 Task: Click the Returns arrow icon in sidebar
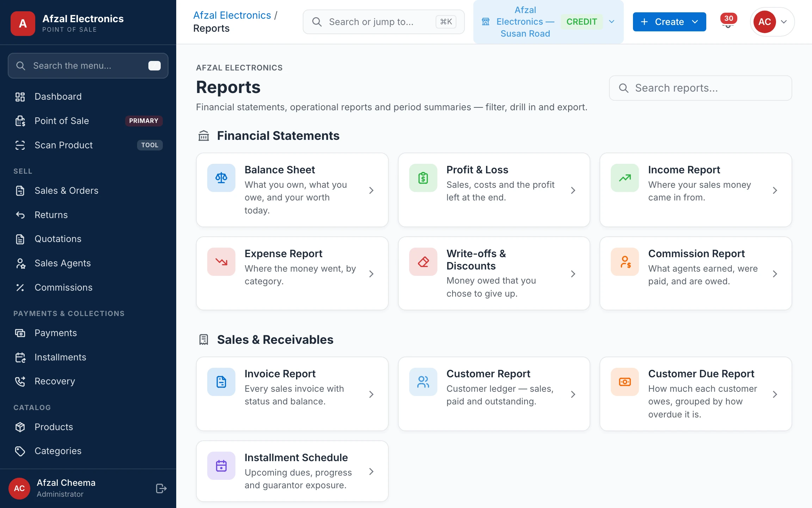[x=20, y=215]
